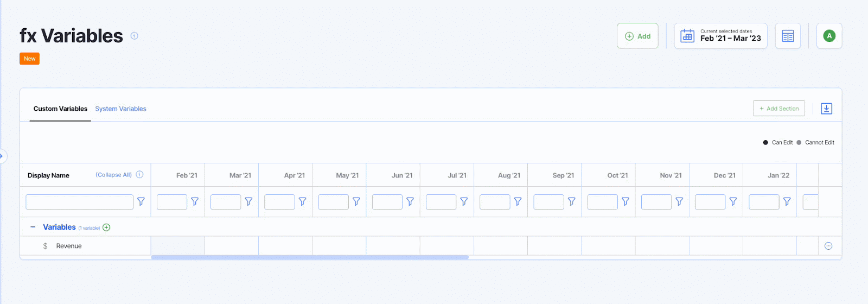Open the selected dates range picker
The width and height of the screenshot is (868, 304).
(720, 36)
